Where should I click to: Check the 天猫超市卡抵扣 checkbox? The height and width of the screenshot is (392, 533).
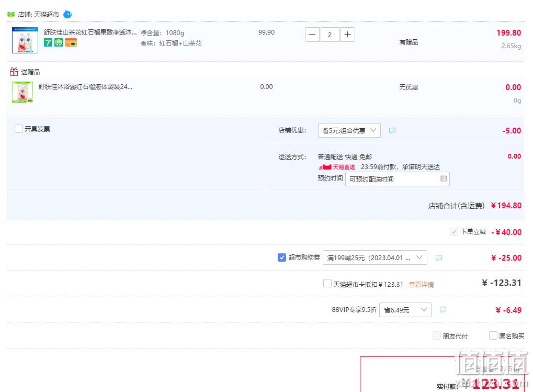point(327,284)
